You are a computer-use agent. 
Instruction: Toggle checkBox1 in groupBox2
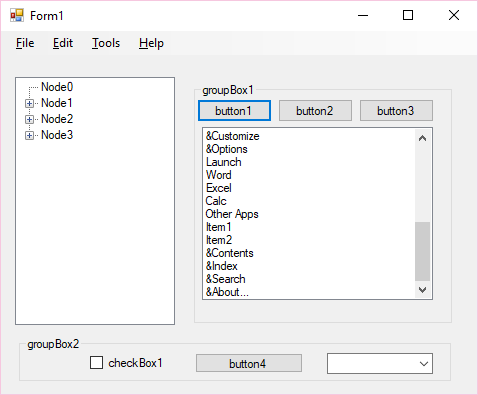tap(96, 363)
